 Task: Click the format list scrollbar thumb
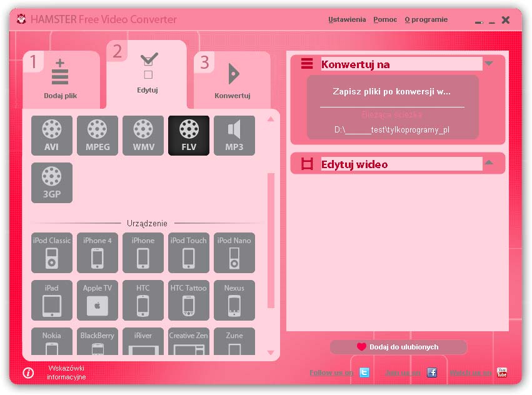(x=271, y=240)
